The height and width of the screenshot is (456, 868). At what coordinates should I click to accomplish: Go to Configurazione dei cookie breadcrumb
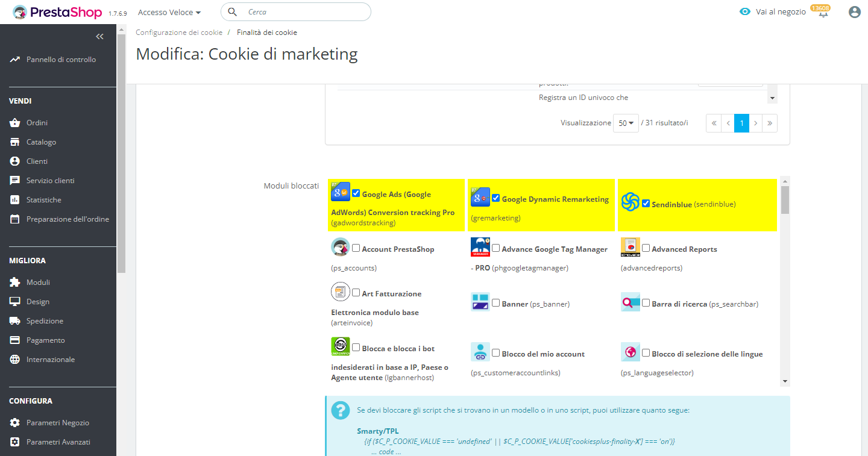click(x=179, y=33)
